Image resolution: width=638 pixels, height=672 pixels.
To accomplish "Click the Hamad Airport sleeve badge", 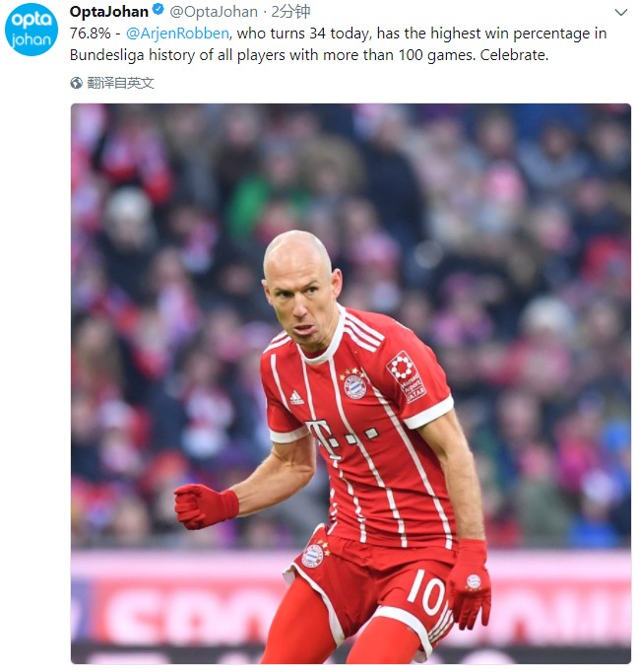I will tap(408, 377).
